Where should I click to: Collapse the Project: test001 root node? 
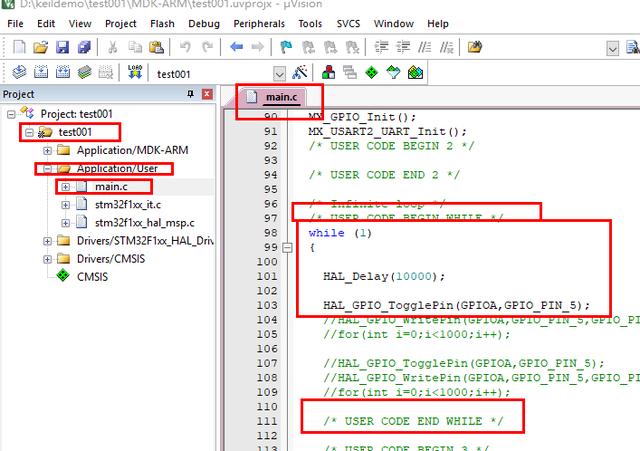pos(11,114)
